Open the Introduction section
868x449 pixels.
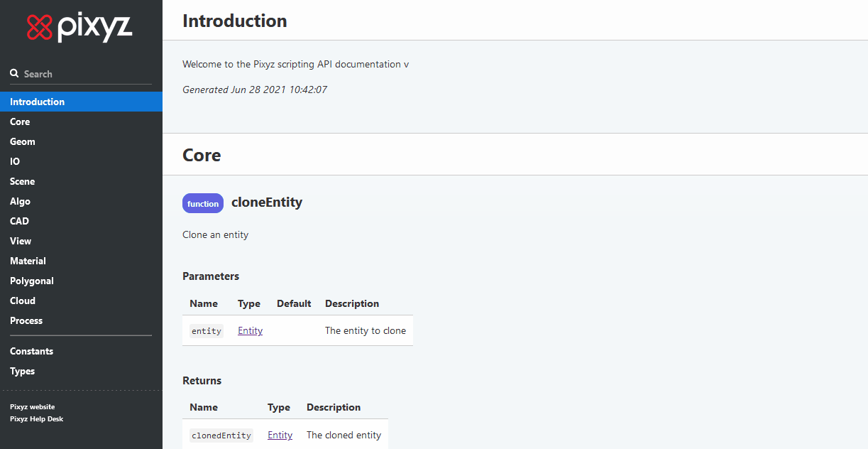(x=38, y=102)
